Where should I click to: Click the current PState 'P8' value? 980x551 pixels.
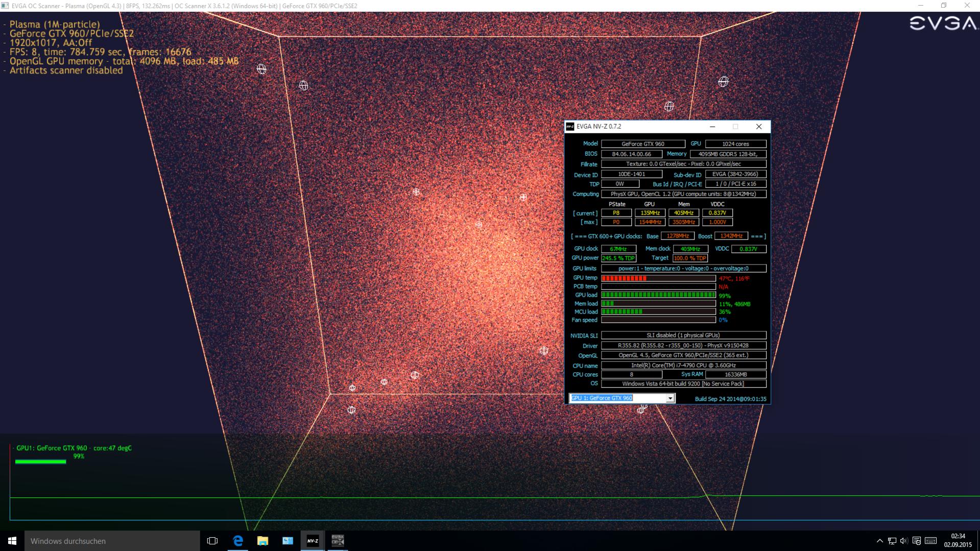coord(616,213)
